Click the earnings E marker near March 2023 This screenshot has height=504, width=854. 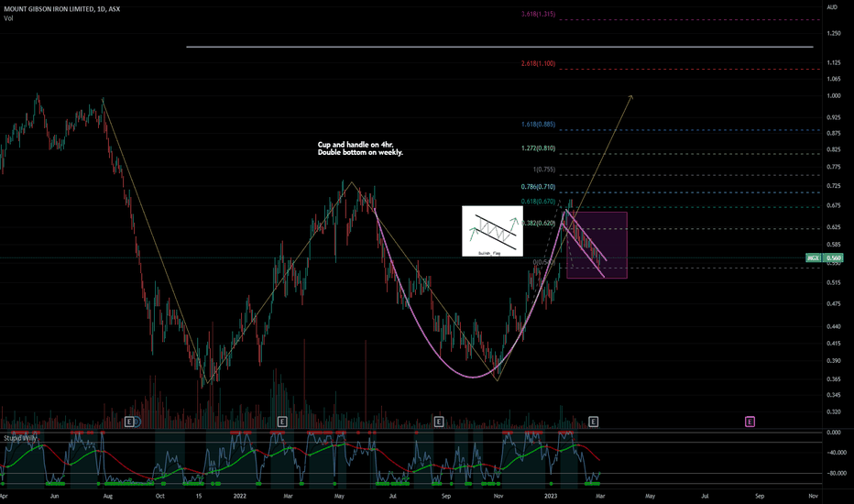(x=594, y=422)
